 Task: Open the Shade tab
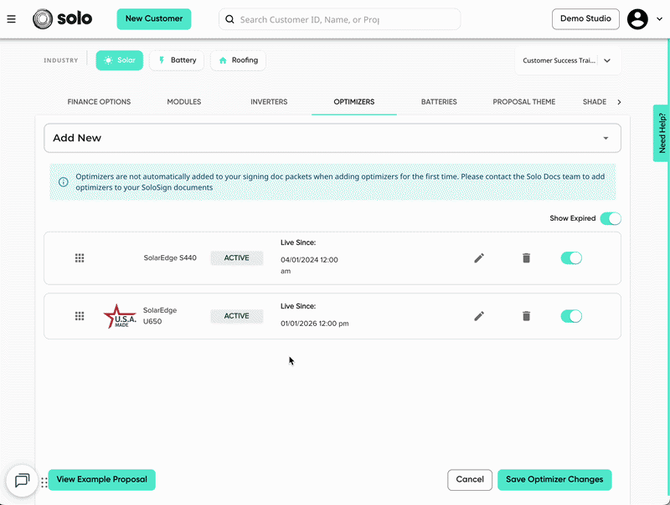(594, 102)
